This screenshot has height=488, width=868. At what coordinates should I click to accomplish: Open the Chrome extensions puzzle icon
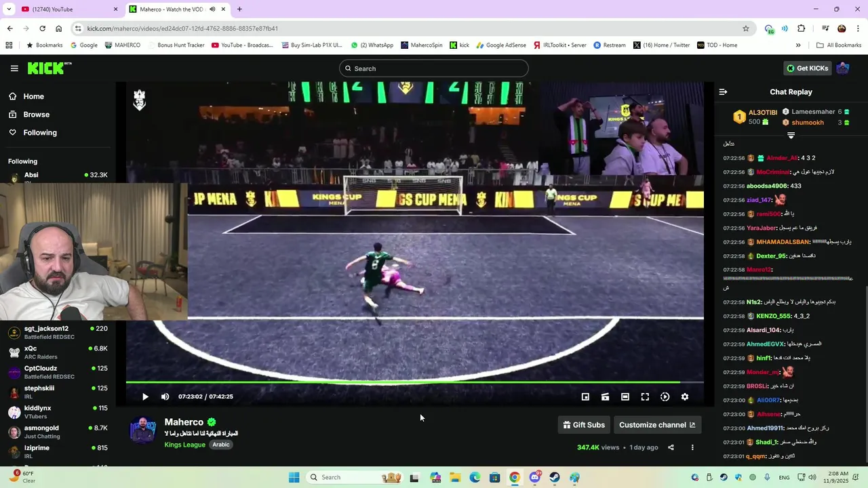(802, 28)
